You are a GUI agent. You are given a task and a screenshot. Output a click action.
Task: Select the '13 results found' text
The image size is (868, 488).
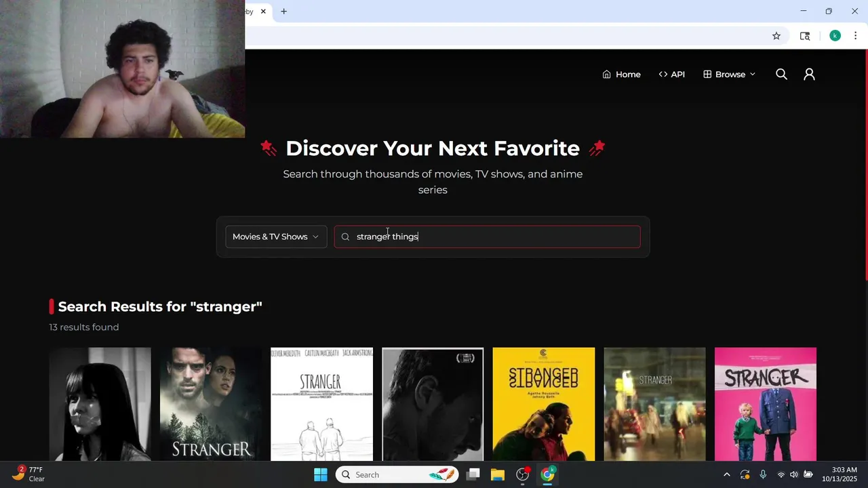(84, 327)
